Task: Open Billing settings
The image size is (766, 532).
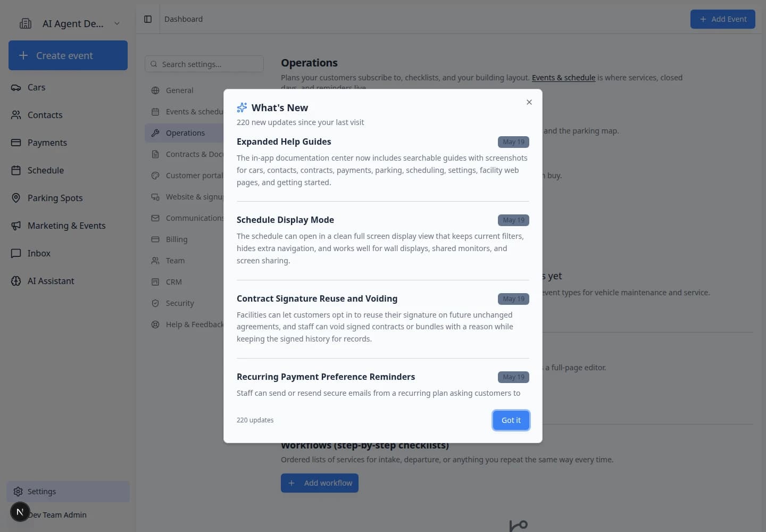Action: point(184,239)
